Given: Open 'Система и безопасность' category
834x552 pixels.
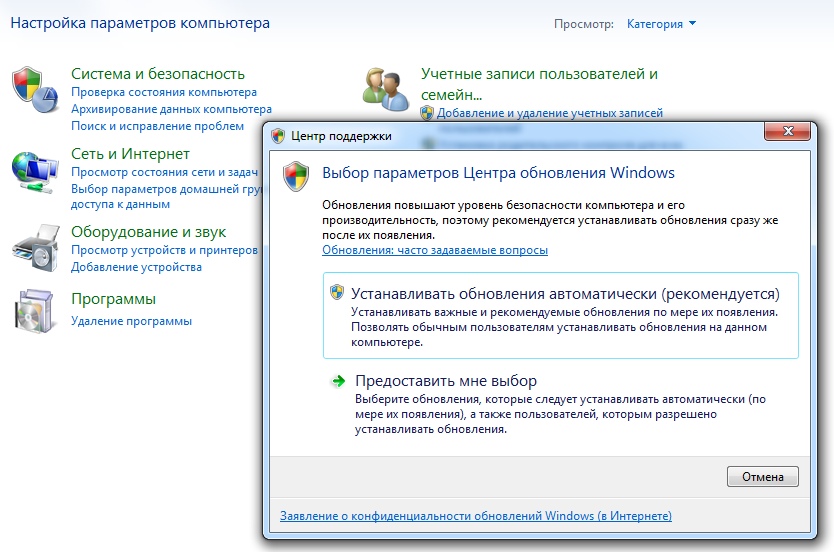Looking at the screenshot, I should click(x=158, y=74).
